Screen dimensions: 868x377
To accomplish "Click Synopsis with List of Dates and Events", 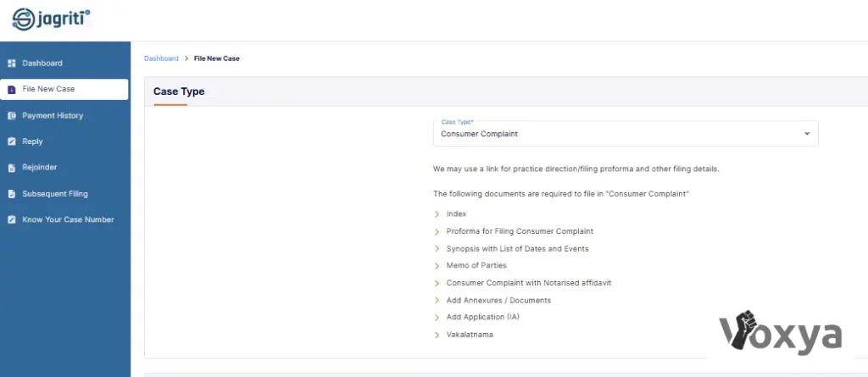I will tap(517, 249).
